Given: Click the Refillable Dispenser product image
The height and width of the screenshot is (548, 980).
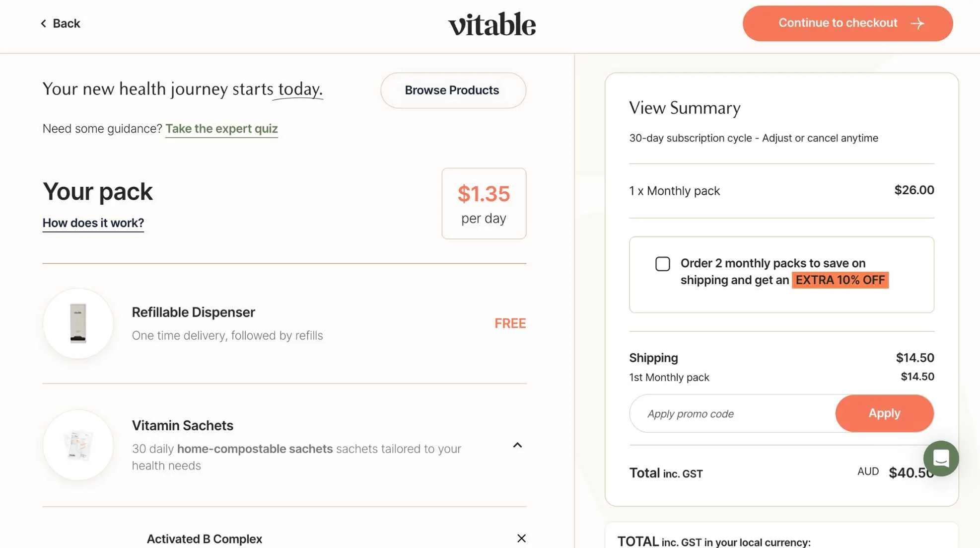Looking at the screenshot, I should click(78, 323).
